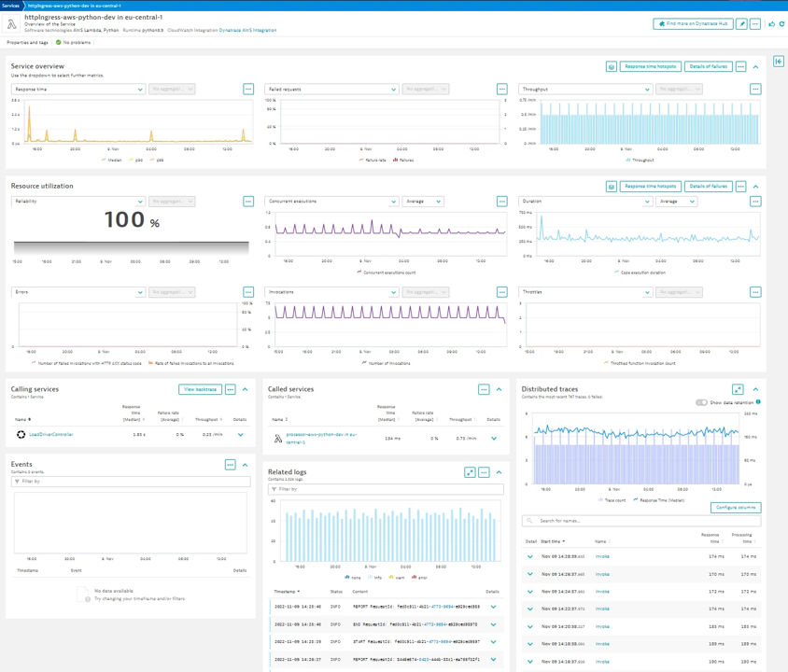Viewport: 788px width, 672px height.
Task: Click the globe icon beside Response time hotspots
Action: [611, 66]
